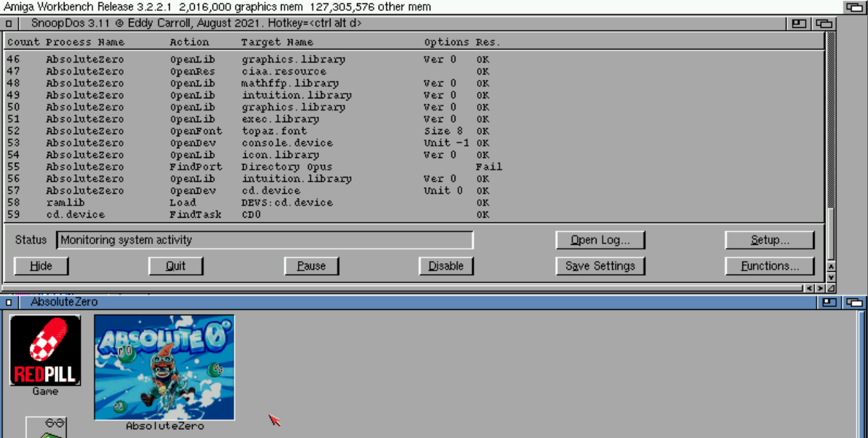Click 'Load' action in row 58
The height and width of the screenshot is (438, 868).
tap(183, 203)
